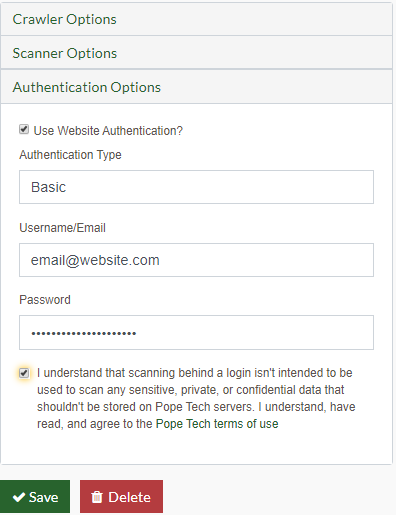Open the Pope Tech terms of use link
Viewport: 396px width, 515px height.
pos(217,424)
